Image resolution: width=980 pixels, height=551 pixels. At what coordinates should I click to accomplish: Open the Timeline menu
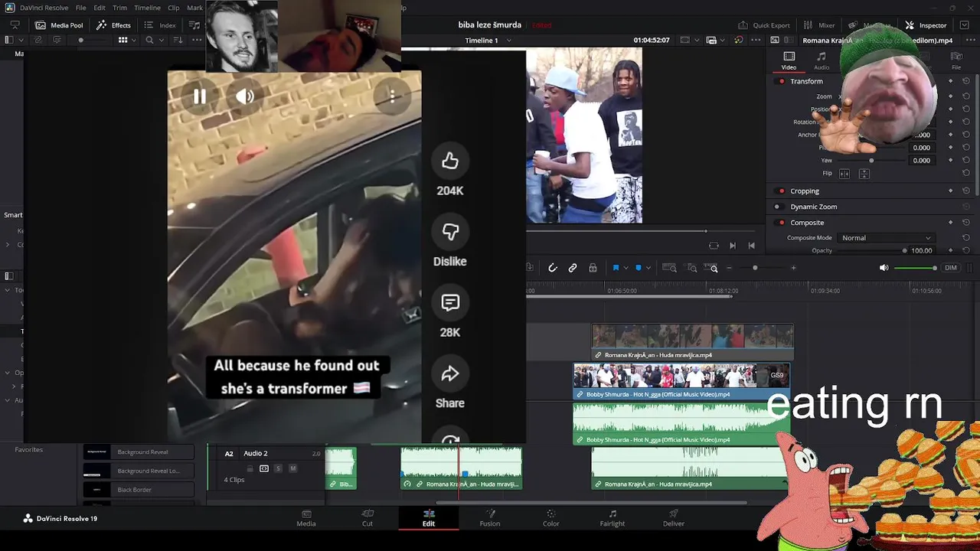pyautogui.click(x=147, y=8)
